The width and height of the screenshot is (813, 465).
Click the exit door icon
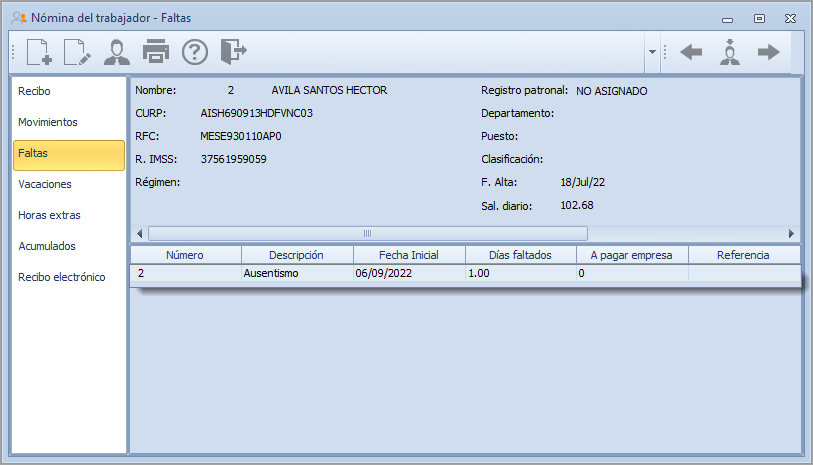coord(233,51)
